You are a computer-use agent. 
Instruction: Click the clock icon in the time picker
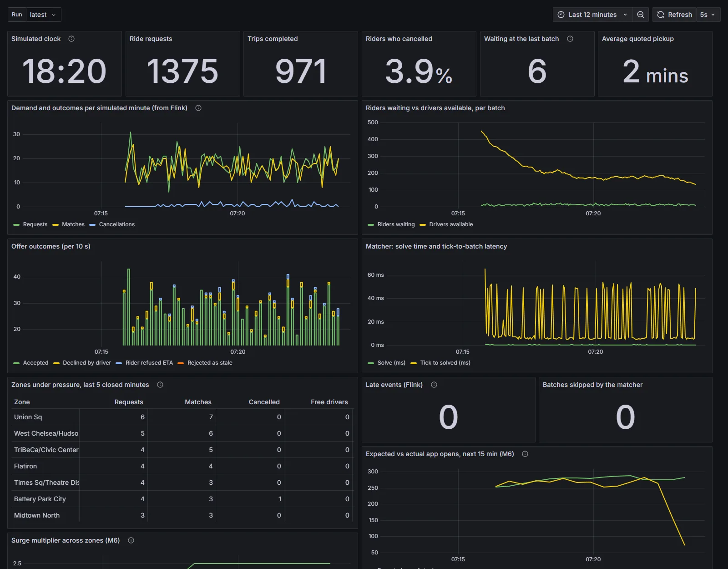(x=561, y=15)
